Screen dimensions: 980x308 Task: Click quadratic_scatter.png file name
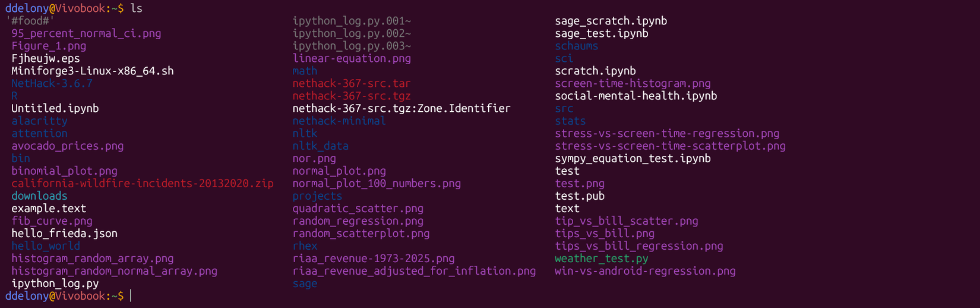358,208
